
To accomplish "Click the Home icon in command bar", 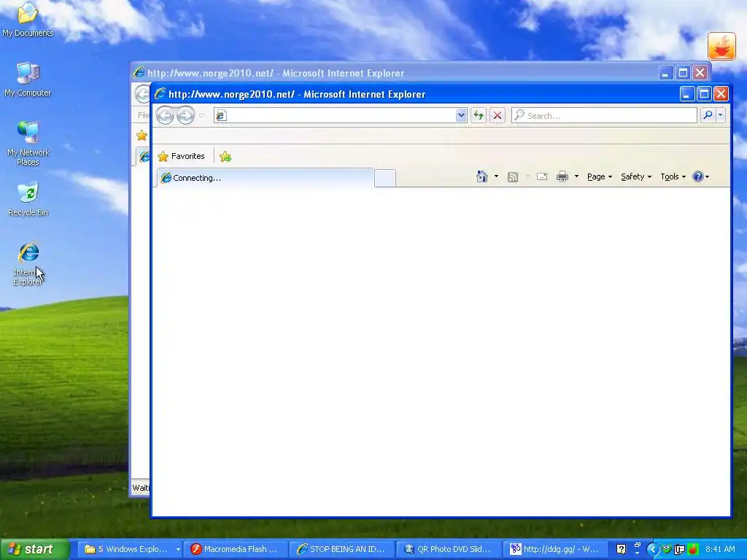I will pos(482,176).
